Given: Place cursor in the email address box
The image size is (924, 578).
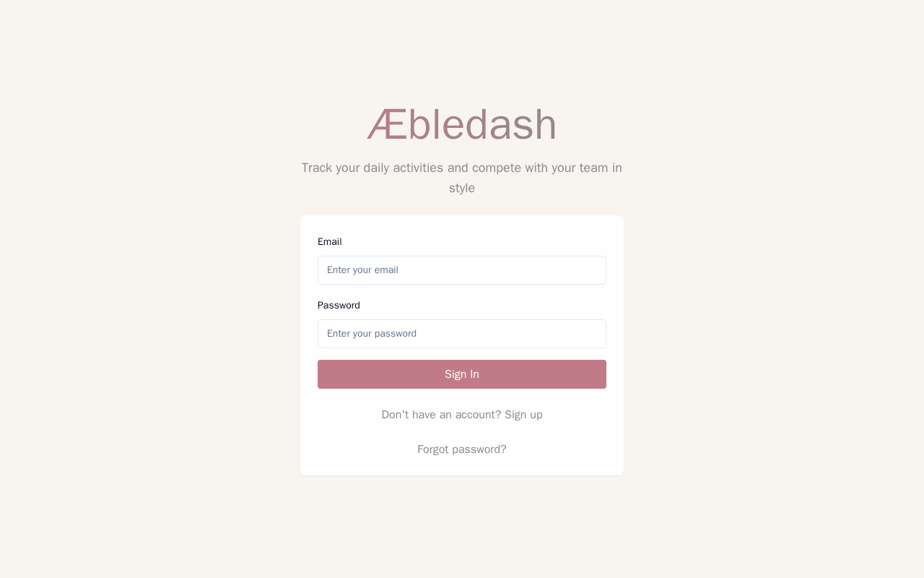Looking at the screenshot, I should coord(462,270).
